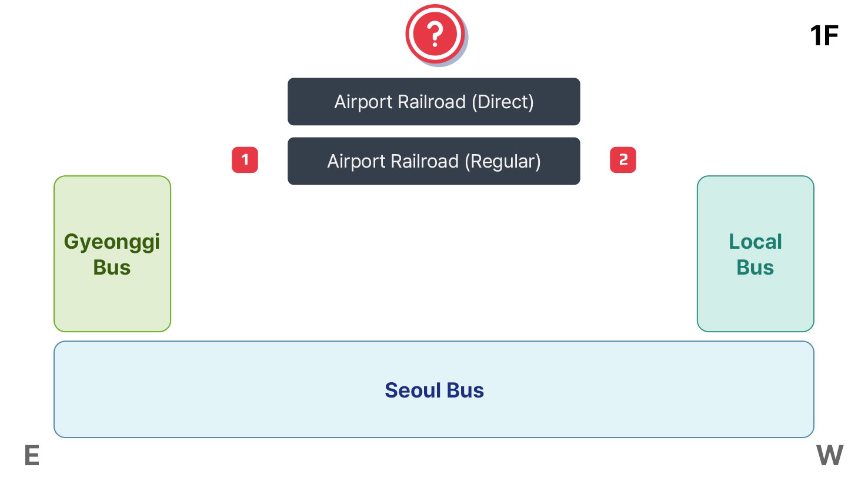This screenshot has width=868, height=491.
Task: Select the Local Bus area
Action: pyautogui.click(x=755, y=254)
